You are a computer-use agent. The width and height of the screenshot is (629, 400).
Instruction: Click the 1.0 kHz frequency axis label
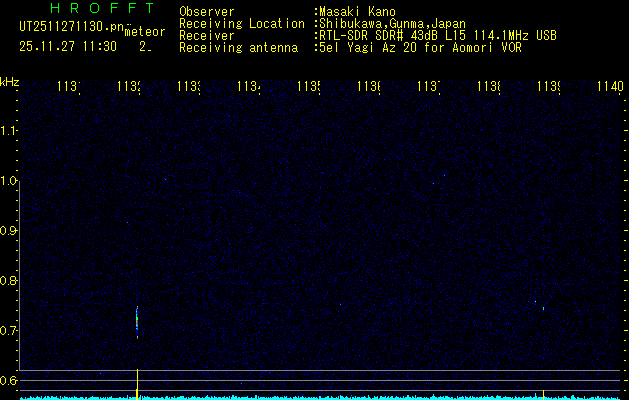8,181
